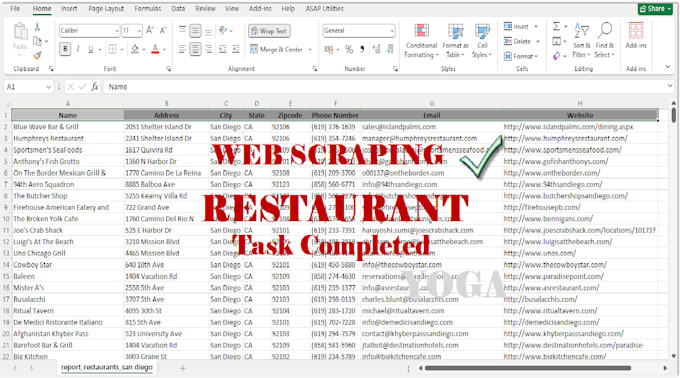Click Increase Decimal icon
This screenshot has height=378, width=680.
[376, 49]
